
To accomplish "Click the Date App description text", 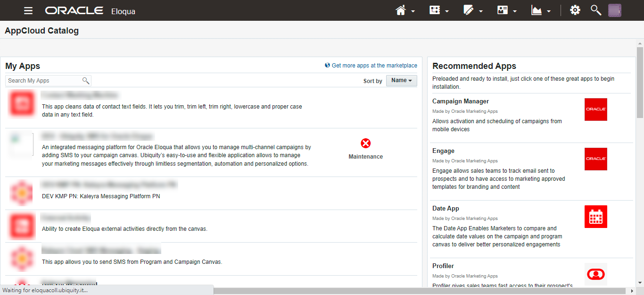I will [497, 236].
